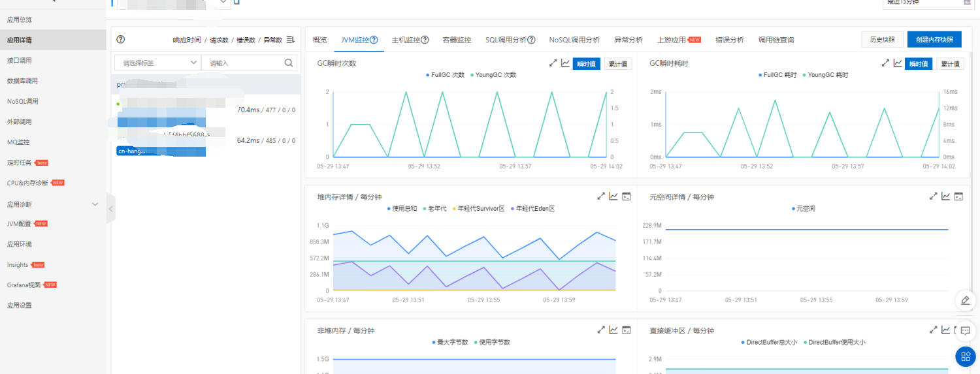Open the blue floating grid widget button

coord(965,356)
